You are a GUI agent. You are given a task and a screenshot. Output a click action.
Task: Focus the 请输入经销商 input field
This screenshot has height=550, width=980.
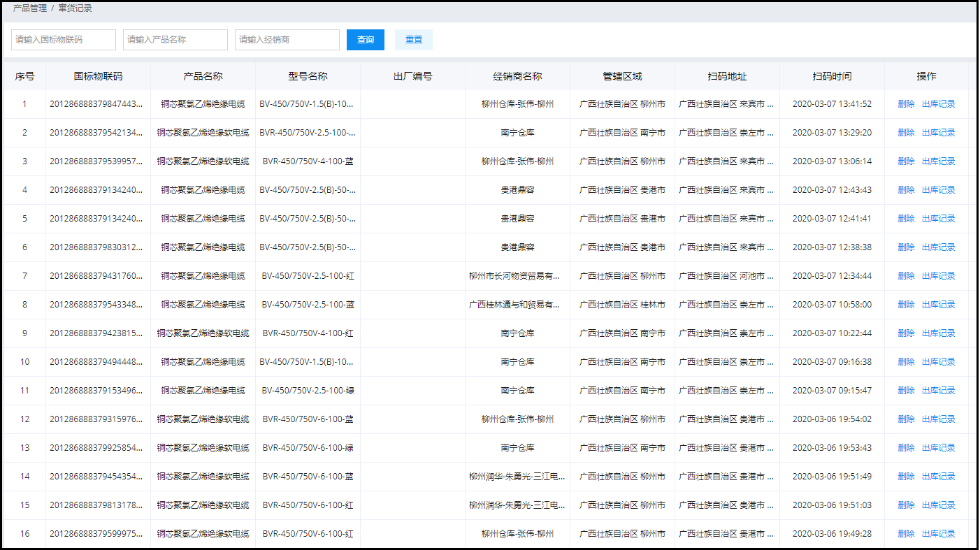click(x=287, y=40)
